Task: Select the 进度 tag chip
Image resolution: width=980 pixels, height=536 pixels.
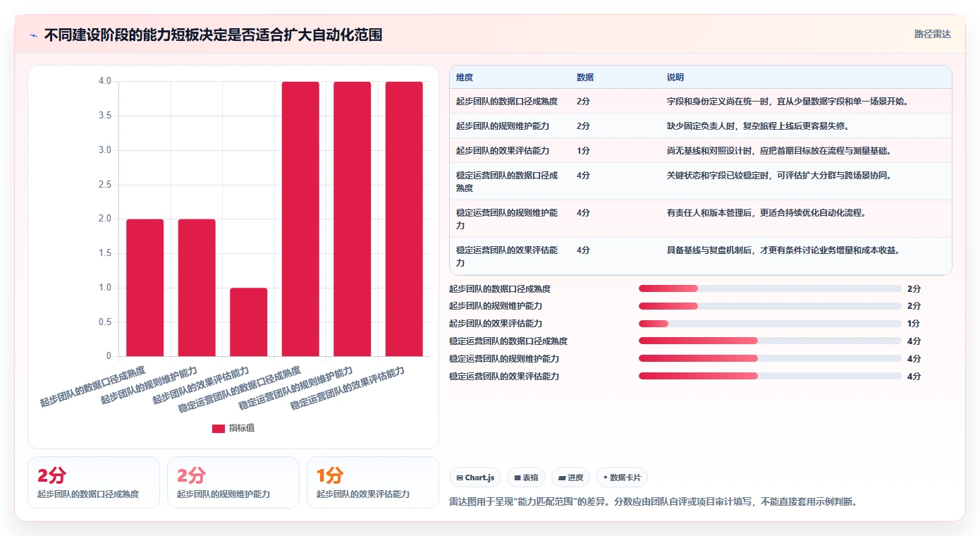Action: tap(570, 477)
